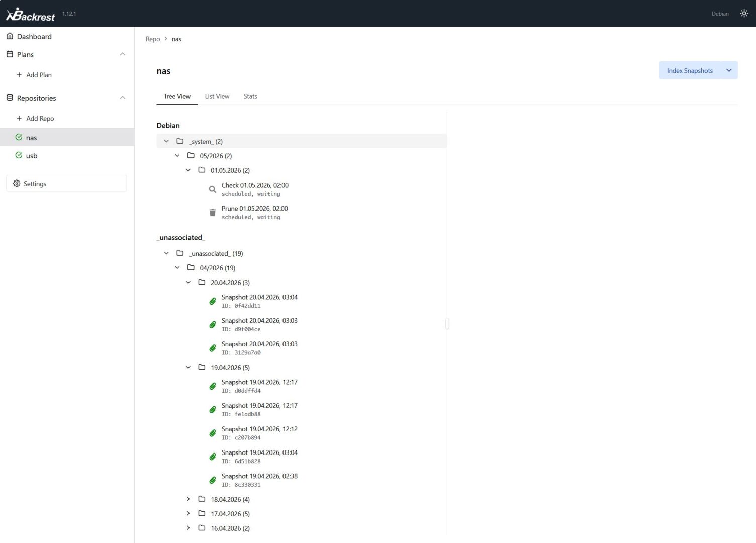Switch to the List View tab
This screenshot has width=756, height=543.
(217, 96)
